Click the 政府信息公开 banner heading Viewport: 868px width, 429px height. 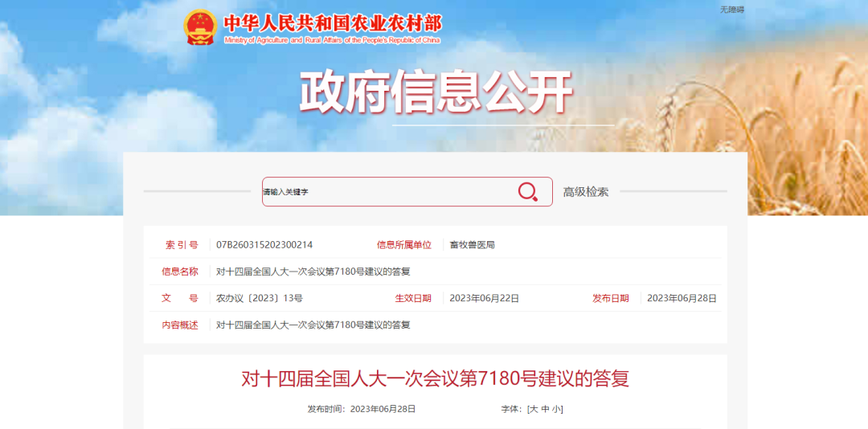pos(436,92)
